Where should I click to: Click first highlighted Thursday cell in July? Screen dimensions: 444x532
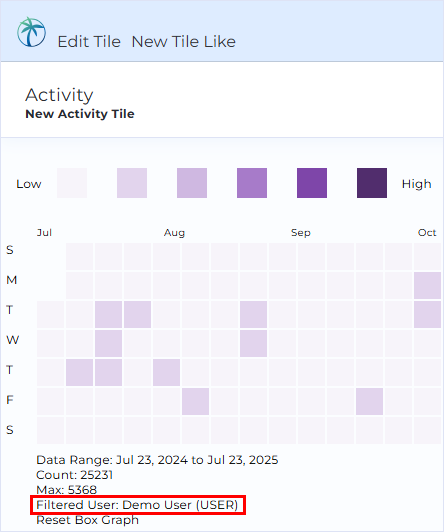79,372
